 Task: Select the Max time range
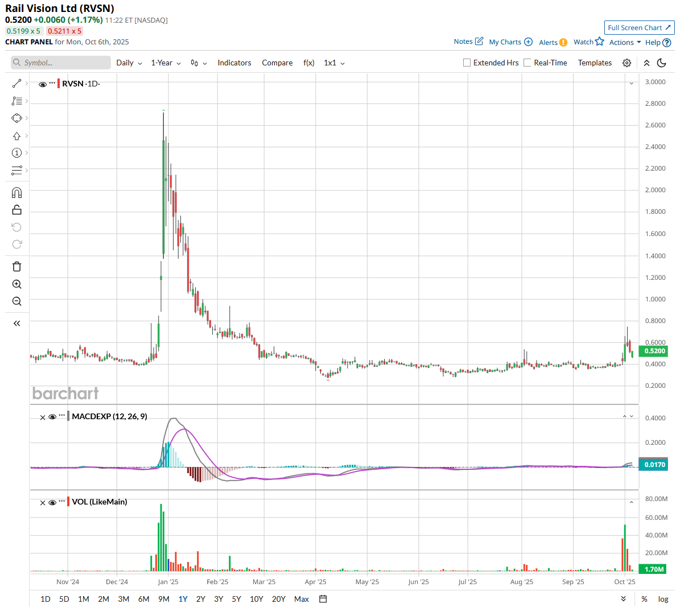[x=302, y=599]
